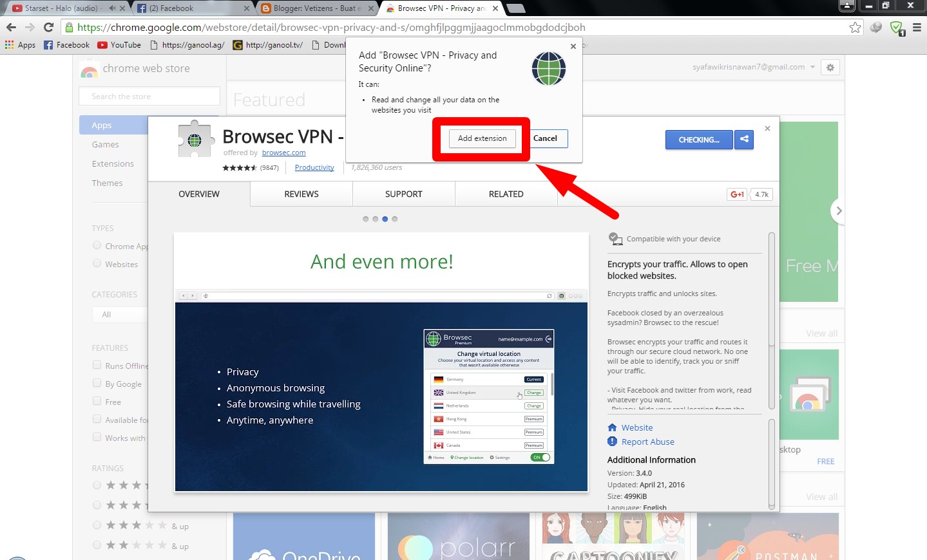927x560 pixels.
Task: Open the http://ganool.tv/ bookmark
Action: pos(267,45)
